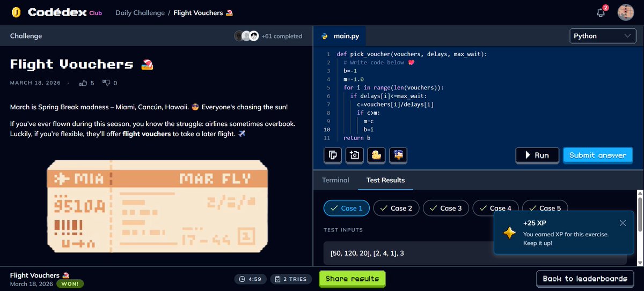Click the paintbrush theme icon
This screenshot has width=644, height=291.
(x=398, y=155)
